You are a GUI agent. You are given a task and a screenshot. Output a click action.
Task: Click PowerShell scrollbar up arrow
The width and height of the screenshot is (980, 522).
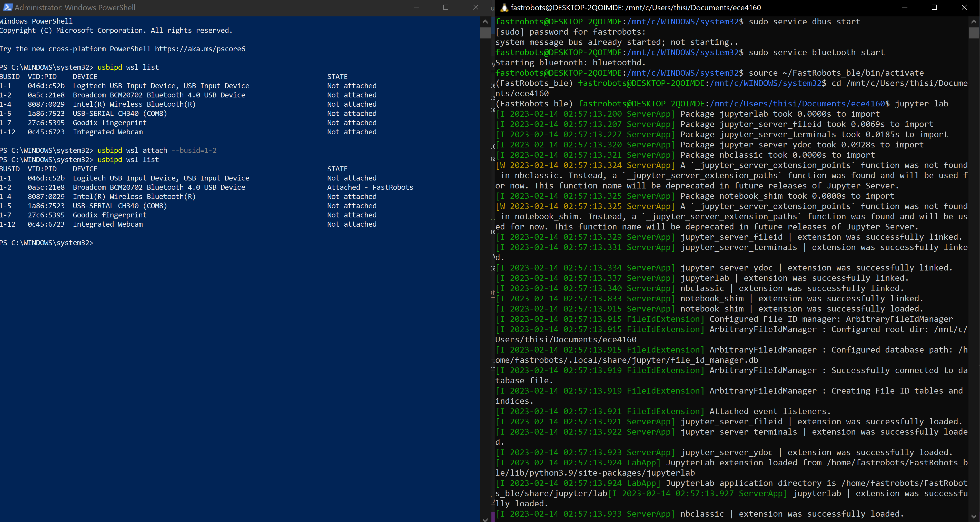click(x=485, y=21)
